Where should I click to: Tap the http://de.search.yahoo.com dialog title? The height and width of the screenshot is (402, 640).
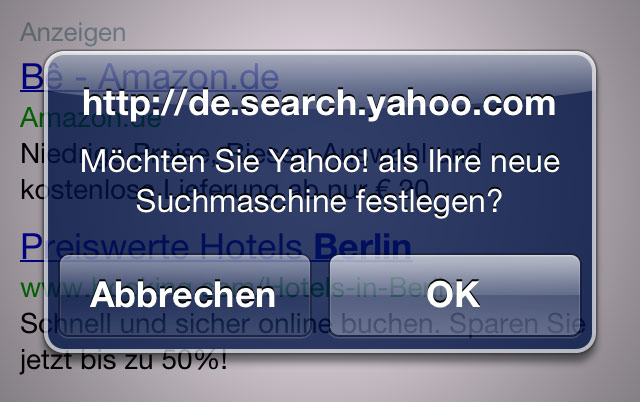[319, 103]
